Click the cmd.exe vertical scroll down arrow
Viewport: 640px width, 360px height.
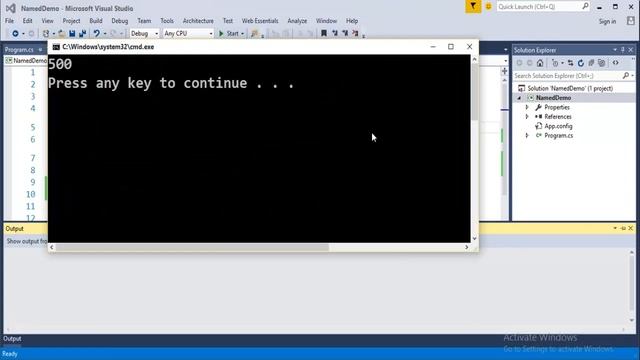[474, 238]
